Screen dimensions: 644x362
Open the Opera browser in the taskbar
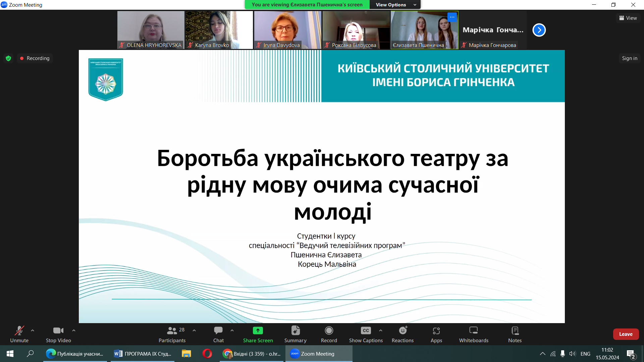(x=207, y=354)
